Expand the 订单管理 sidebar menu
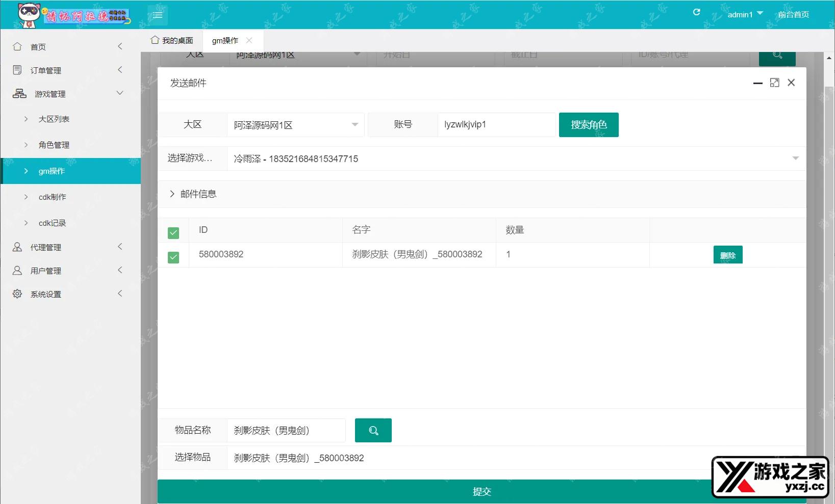Image resolution: width=835 pixels, height=504 pixels. 120,70
